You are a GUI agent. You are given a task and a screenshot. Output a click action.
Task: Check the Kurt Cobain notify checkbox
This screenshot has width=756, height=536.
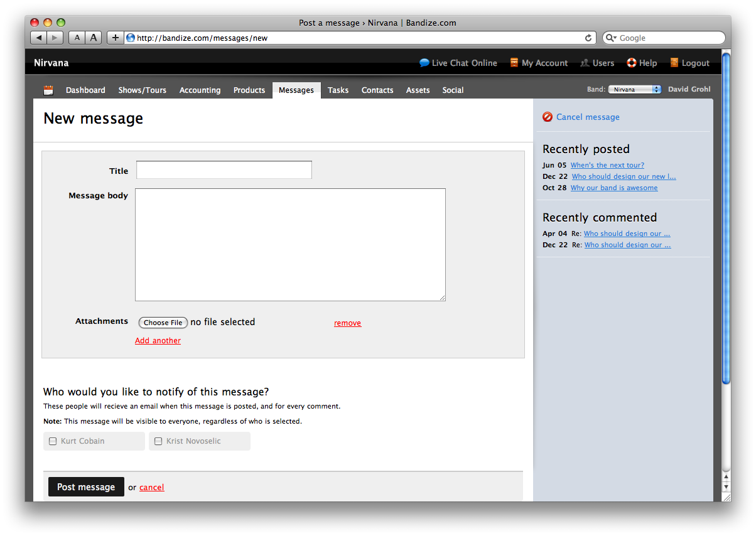point(53,441)
